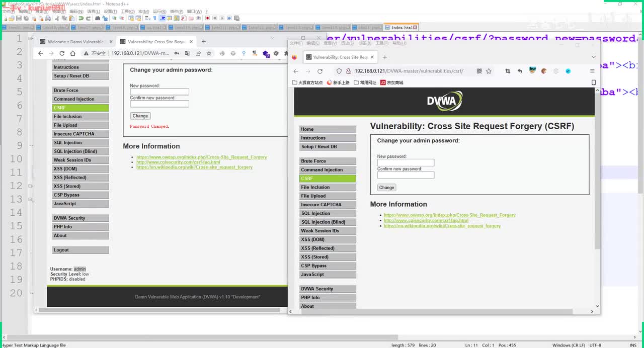Open new tab in Firefox
This screenshot has width=644, height=348.
pos(385,57)
